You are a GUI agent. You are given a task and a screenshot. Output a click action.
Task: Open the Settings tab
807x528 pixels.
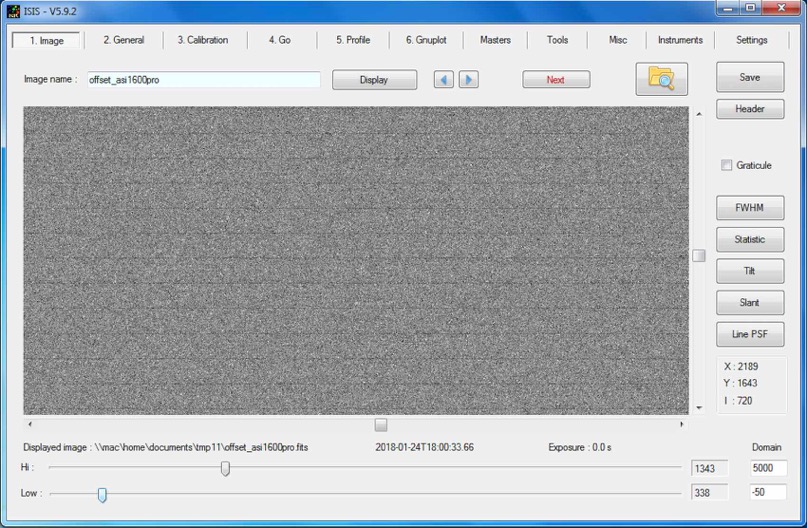point(751,40)
